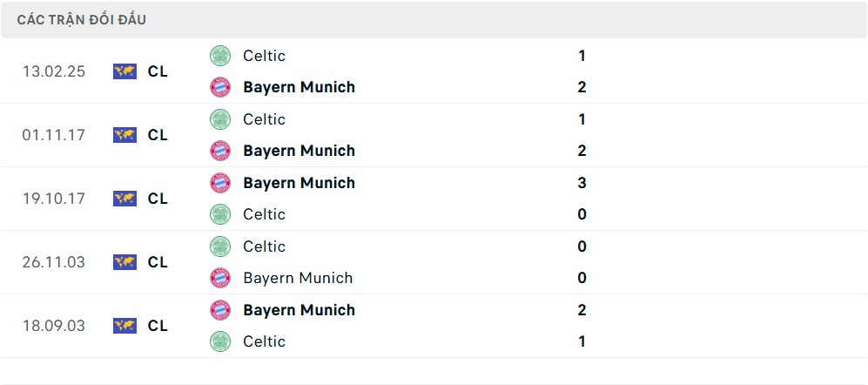Click Celtic crest in 13.02.25 match
This screenshot has width=868, height=385.
click(x=220, y=56)
